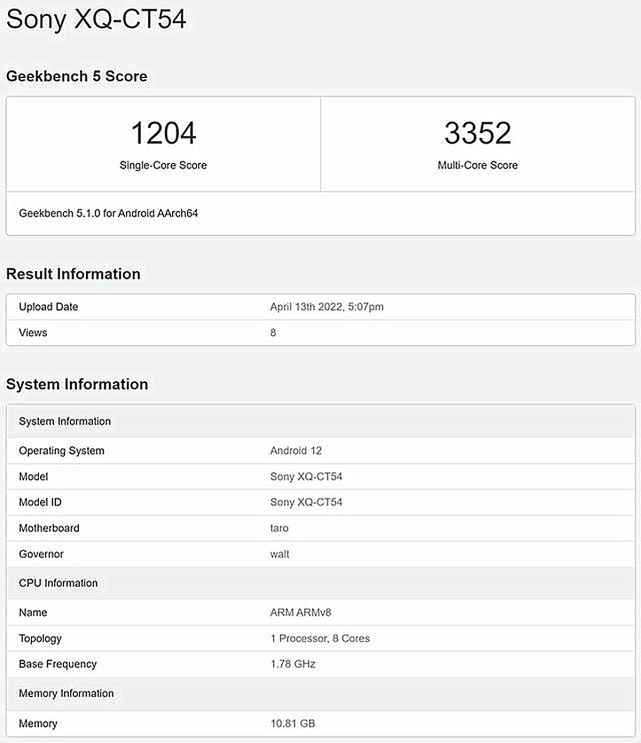Click the large System Information section heading

pyautogui.click(x=77, y=384)
